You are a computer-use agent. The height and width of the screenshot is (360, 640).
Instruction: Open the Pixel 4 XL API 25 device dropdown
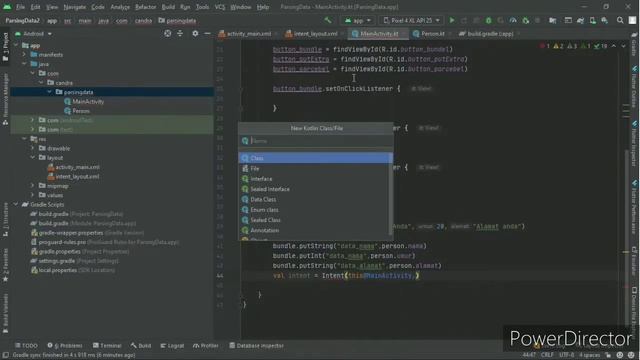click(411, 20)
